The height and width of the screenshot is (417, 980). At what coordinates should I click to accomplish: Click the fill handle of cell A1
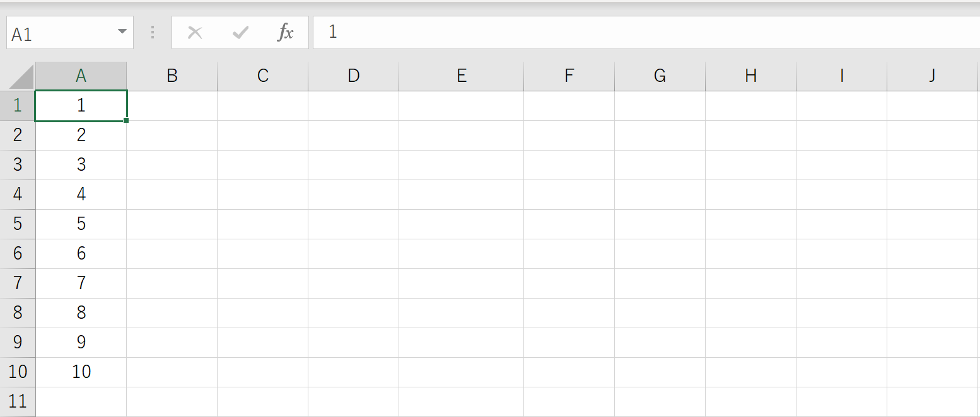[126, 120]
